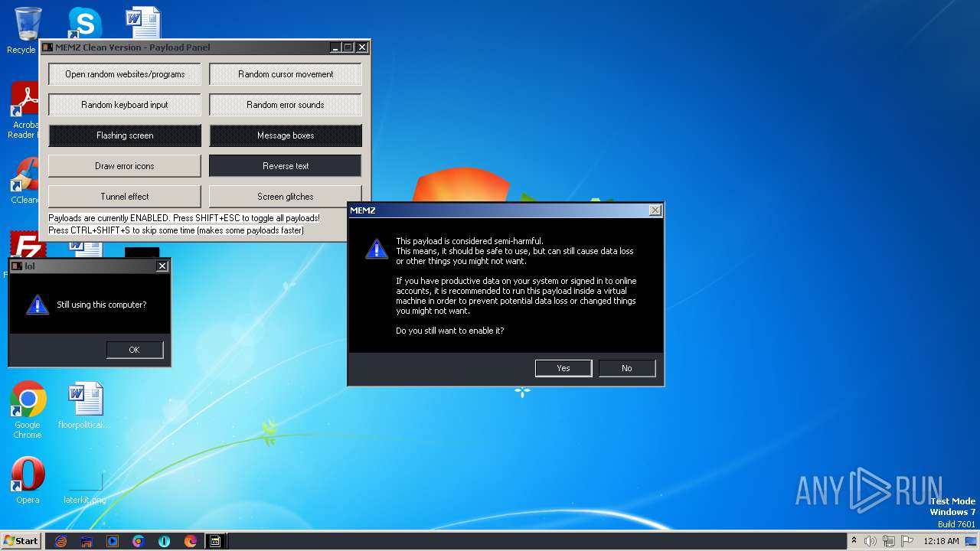The image size is (980, 551).
Task: Choose No in the MEMZ dialog
Action: tap(627, 368)
